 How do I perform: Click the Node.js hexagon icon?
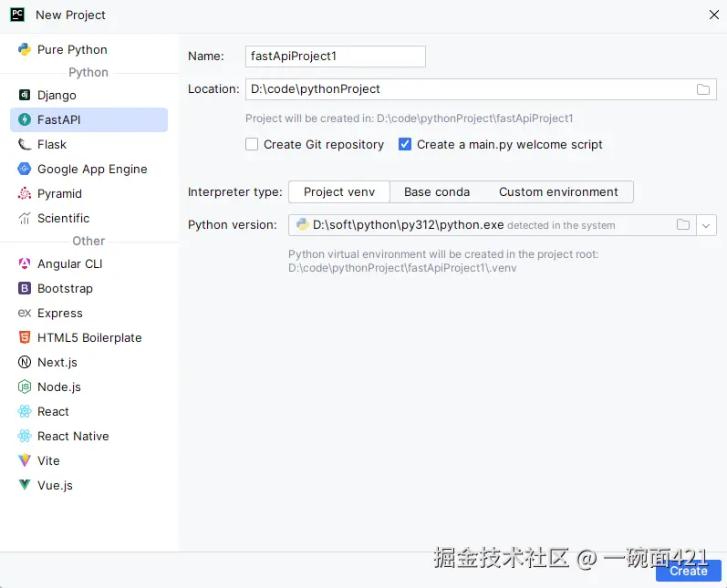(24, 387)
